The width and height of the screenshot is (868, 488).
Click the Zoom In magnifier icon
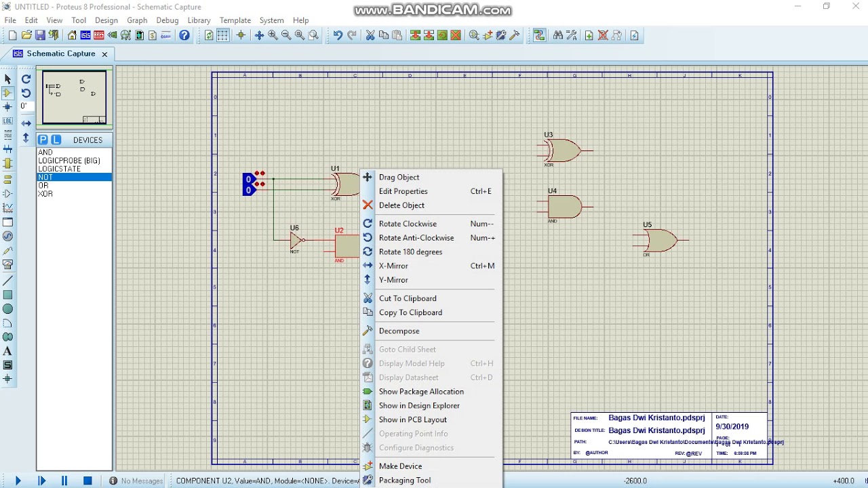pyautogui.click(x=273, y=35)
